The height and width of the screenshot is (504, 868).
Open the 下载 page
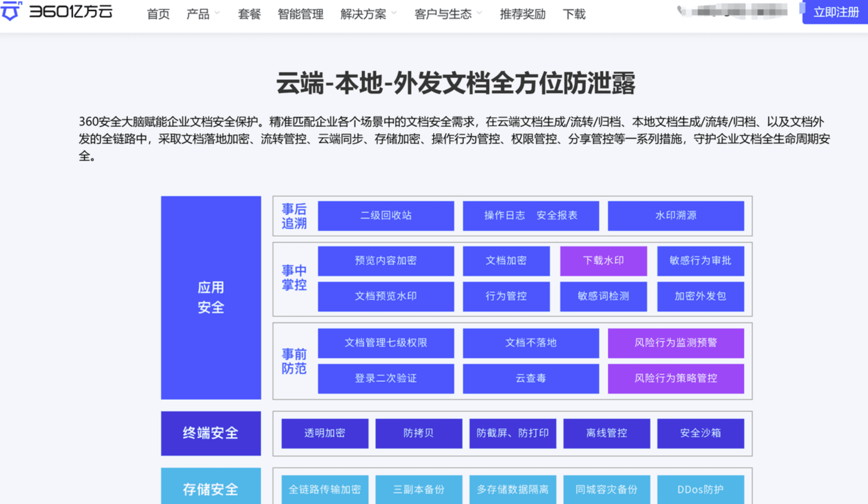pos(574,14)
